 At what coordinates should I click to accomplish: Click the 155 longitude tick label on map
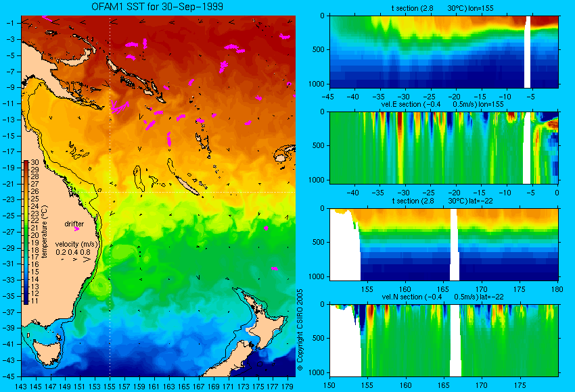click(x=110, y=387)
